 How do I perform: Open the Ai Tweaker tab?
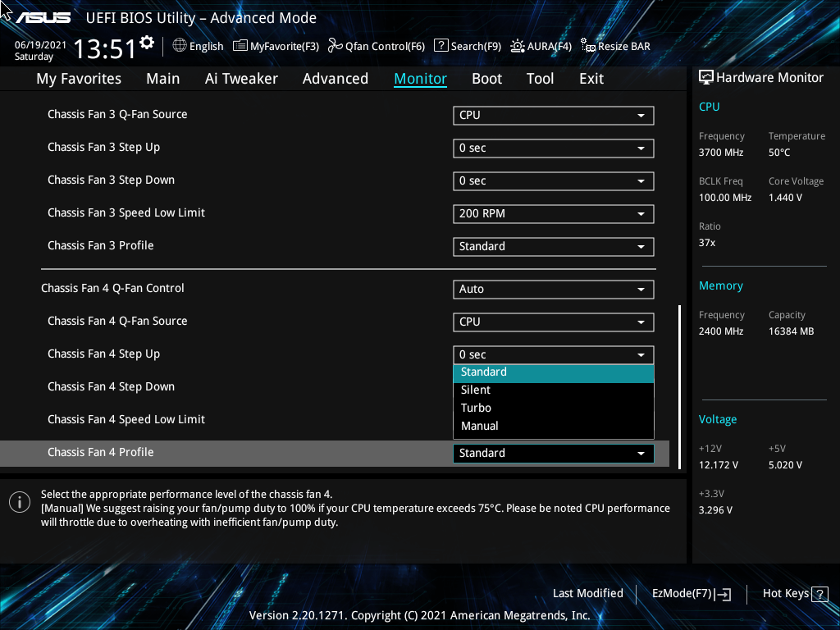point(241,78)
